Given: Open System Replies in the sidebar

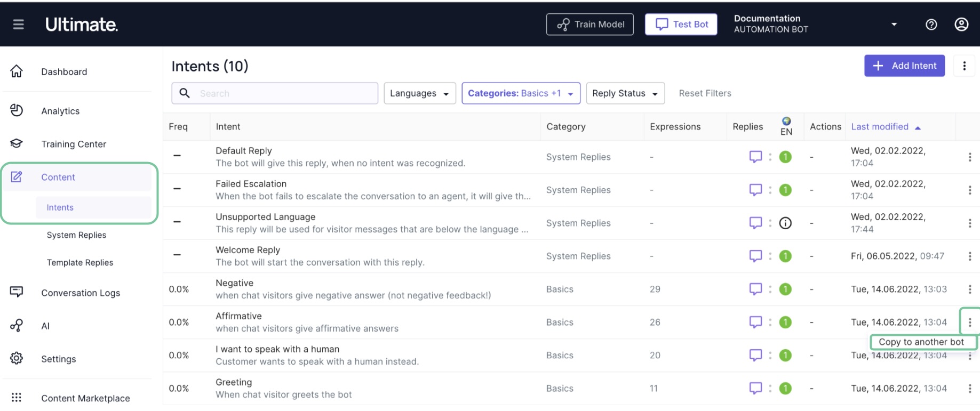Looking at the screenshot, I should [76, 235].
